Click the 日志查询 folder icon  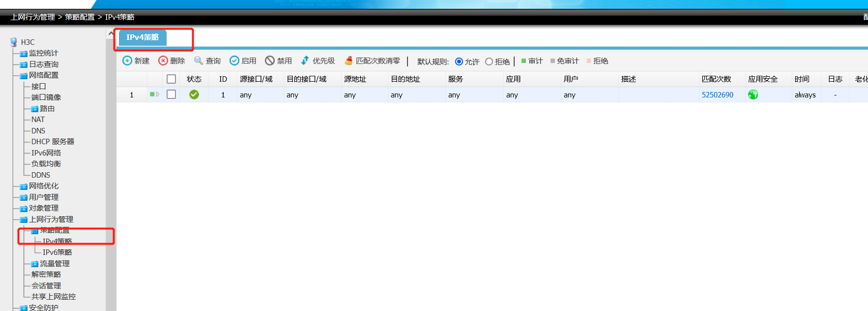[x=24, y=65]
